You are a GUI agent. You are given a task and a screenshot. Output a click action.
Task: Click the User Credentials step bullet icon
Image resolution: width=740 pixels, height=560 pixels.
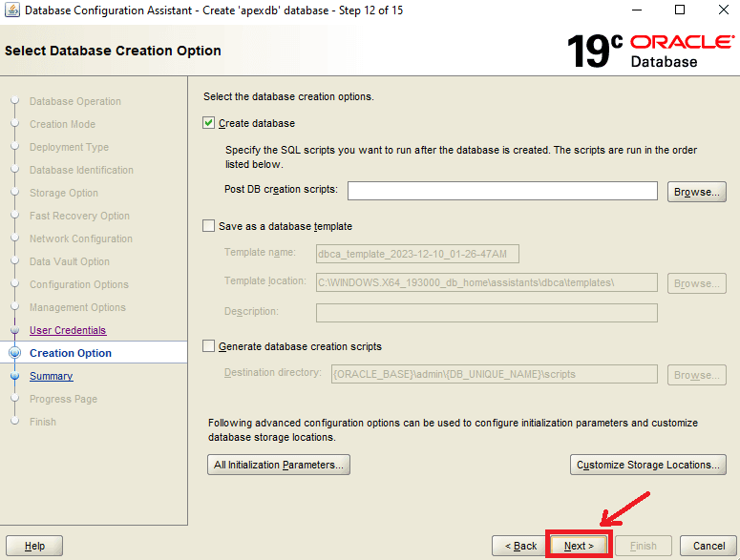point(14,330)
